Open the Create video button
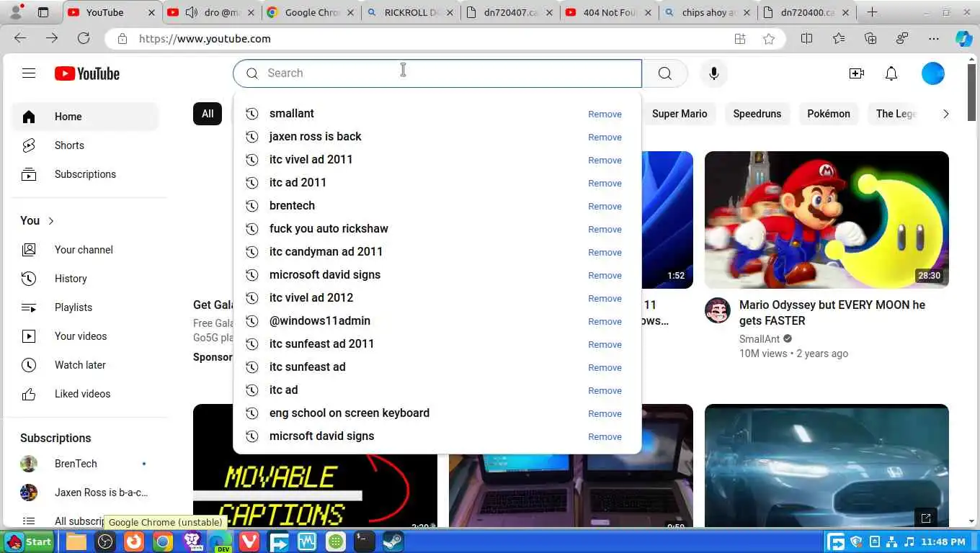Image resolution: width=980 pixels, height=553 pixels. (x=856, y=73)
